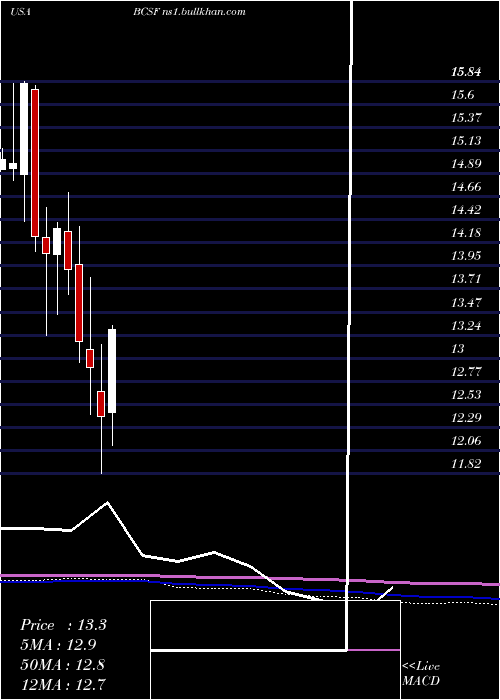Click the 15.6 price axis label
500x700 pixels.
[x=462, y=95]
